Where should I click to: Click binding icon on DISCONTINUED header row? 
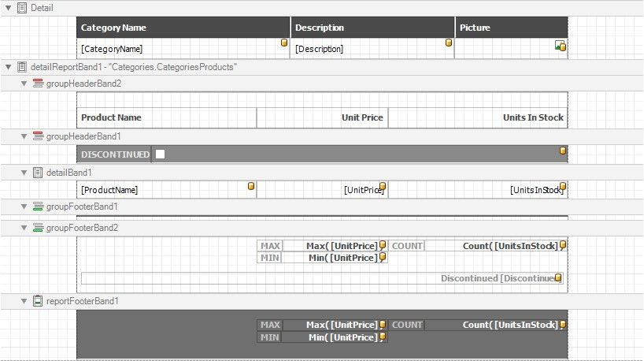(x=562, y=150)
